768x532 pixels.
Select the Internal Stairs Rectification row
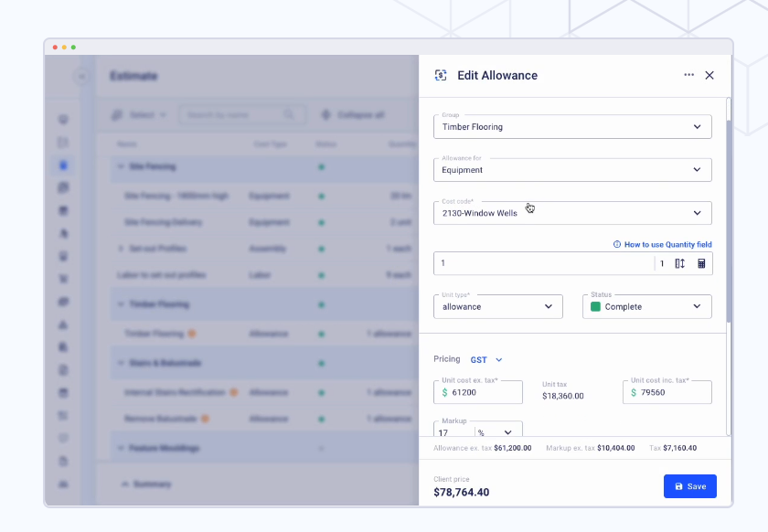click(264, 392)
